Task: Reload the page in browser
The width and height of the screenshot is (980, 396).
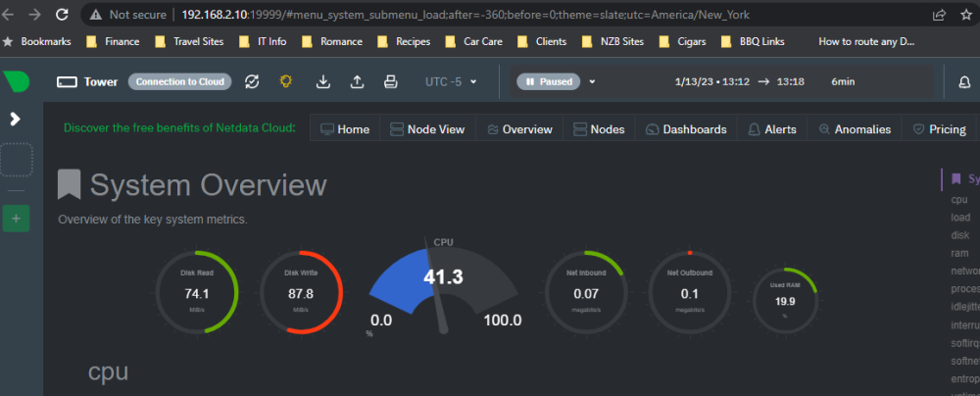Action: click(61, 15)
